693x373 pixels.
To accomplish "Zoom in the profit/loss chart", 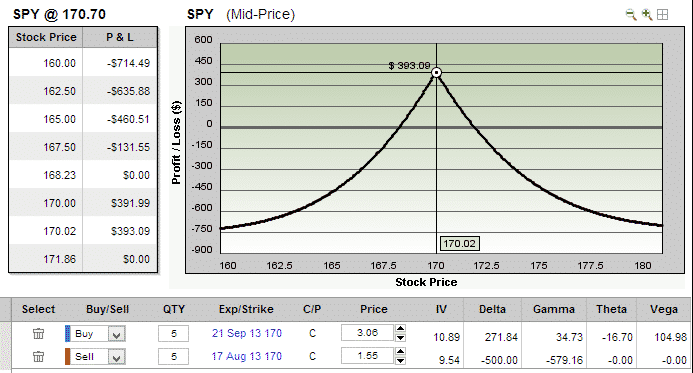I will pyautogui.click(x=647, y=15).
